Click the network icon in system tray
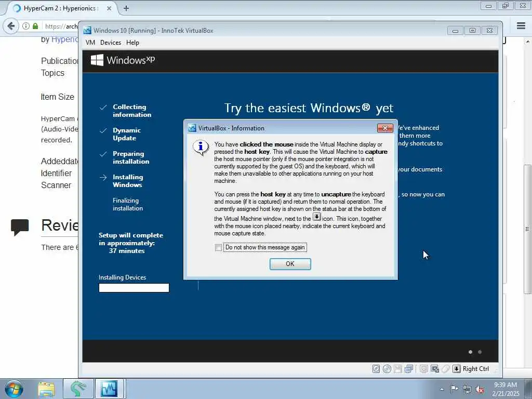Screen dimensions: 532x399 [x=467, y=389]
